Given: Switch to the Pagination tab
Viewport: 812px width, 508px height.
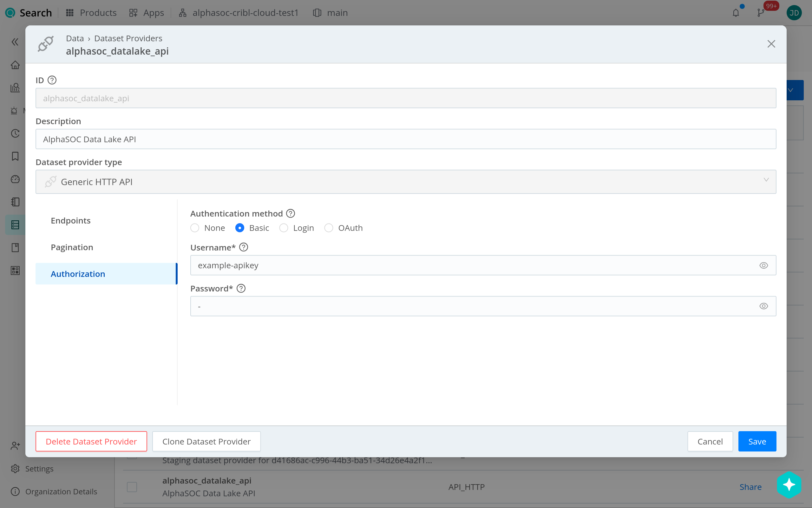Looking at the screenshot, I should pos(106,247).
